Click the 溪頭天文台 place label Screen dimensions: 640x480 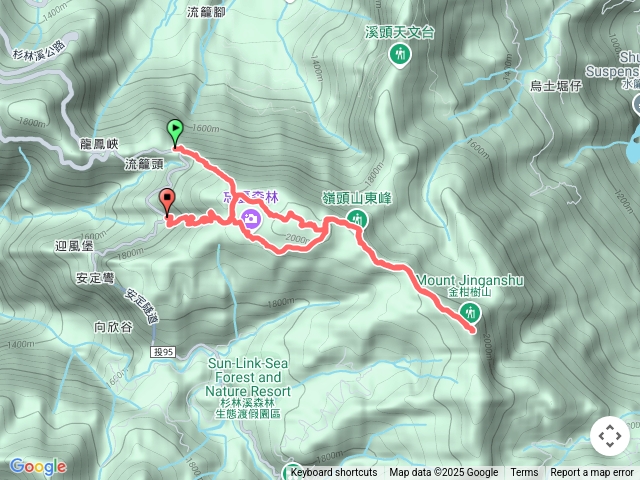(x=399, y=33)
